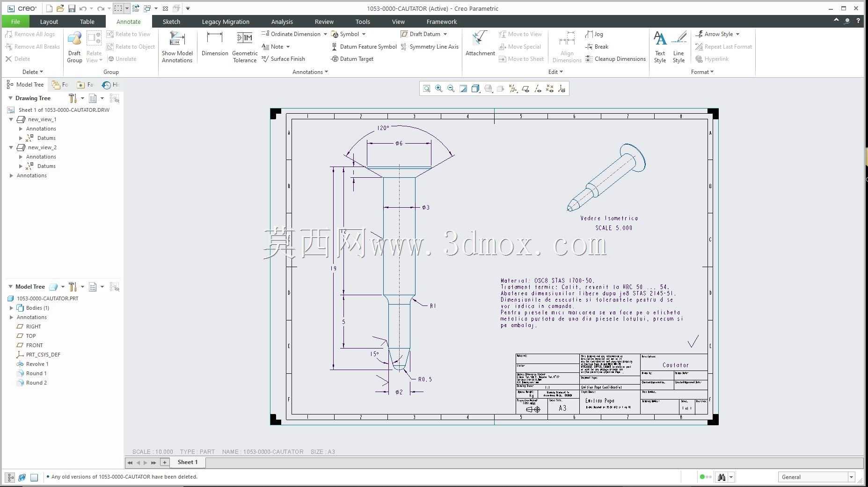Open the File menu
The height and width of the screenshot is (487, 868).
pyautogui.click(x=15, y=22)
